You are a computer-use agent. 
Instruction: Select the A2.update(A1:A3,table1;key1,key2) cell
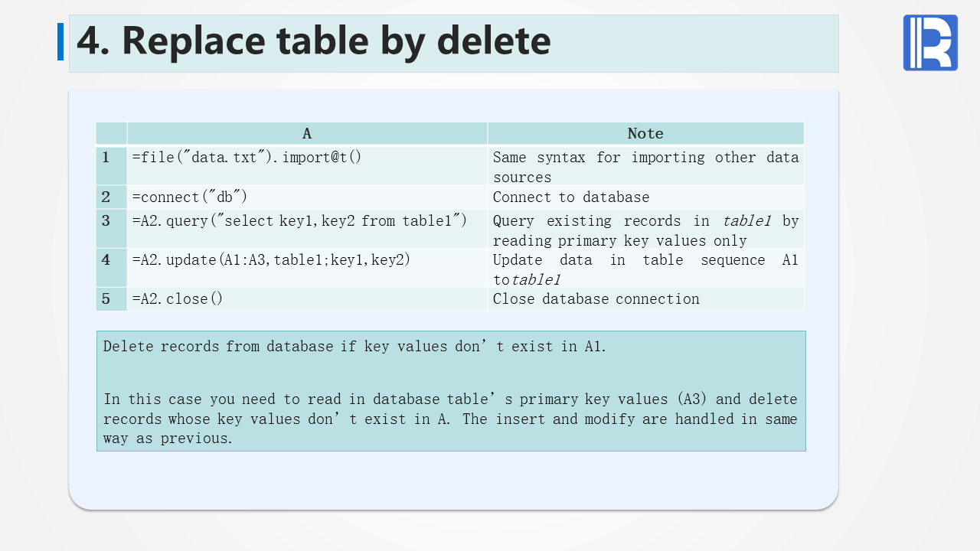click(271, 260)
